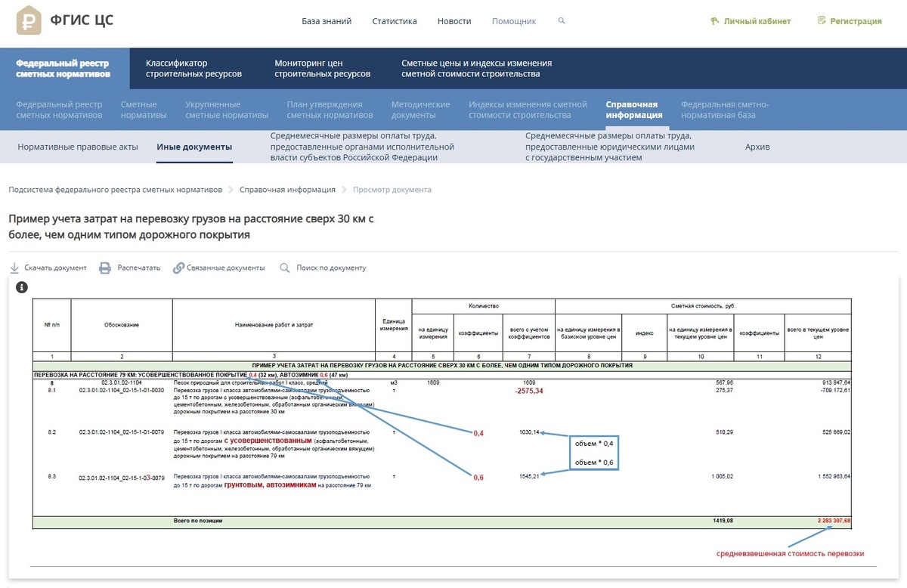Open План утверждения сметных нормативов item
This screenshot has height=588, width=907.
coord(330,110)
